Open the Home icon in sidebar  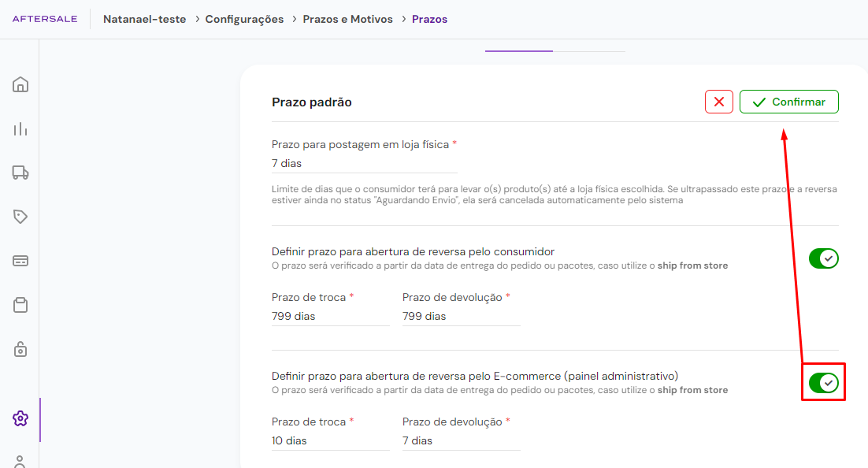tap(20, 84)
